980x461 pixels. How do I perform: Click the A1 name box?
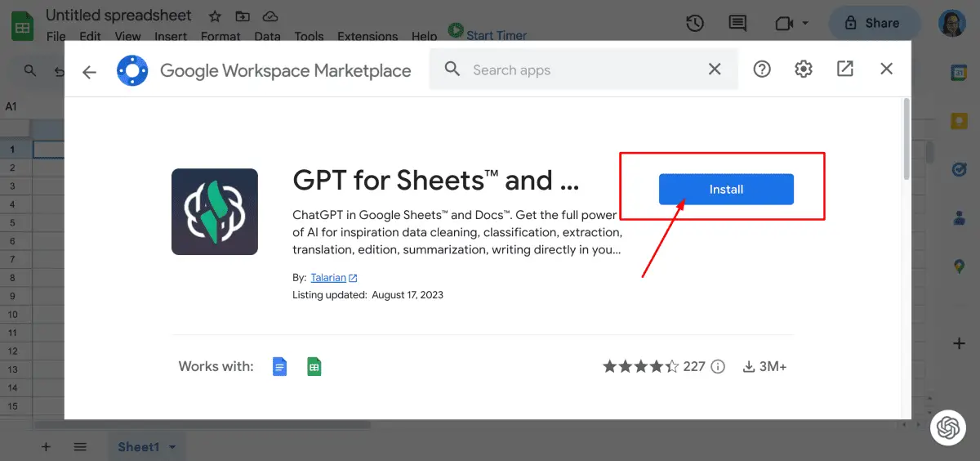(x=11, y=106)
